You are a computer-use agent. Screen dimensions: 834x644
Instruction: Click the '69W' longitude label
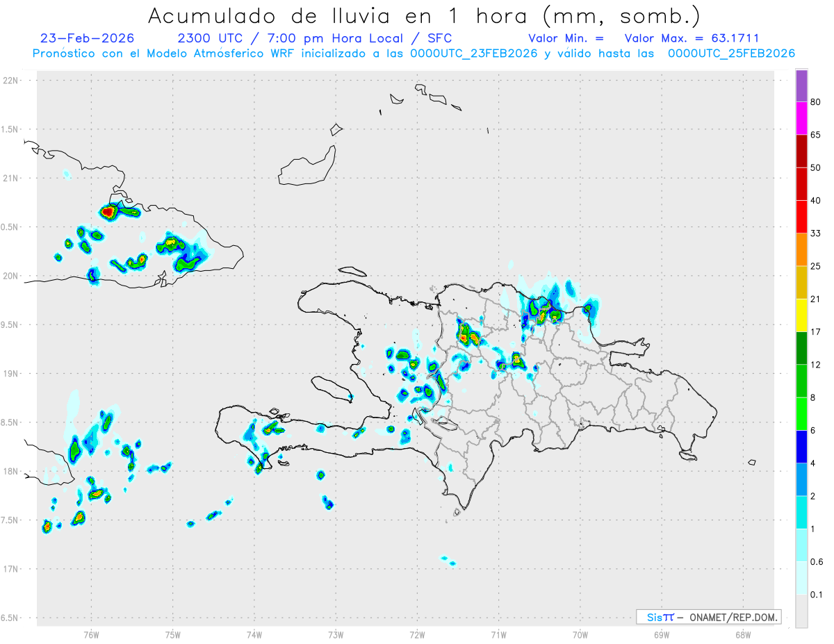(662, 634)
